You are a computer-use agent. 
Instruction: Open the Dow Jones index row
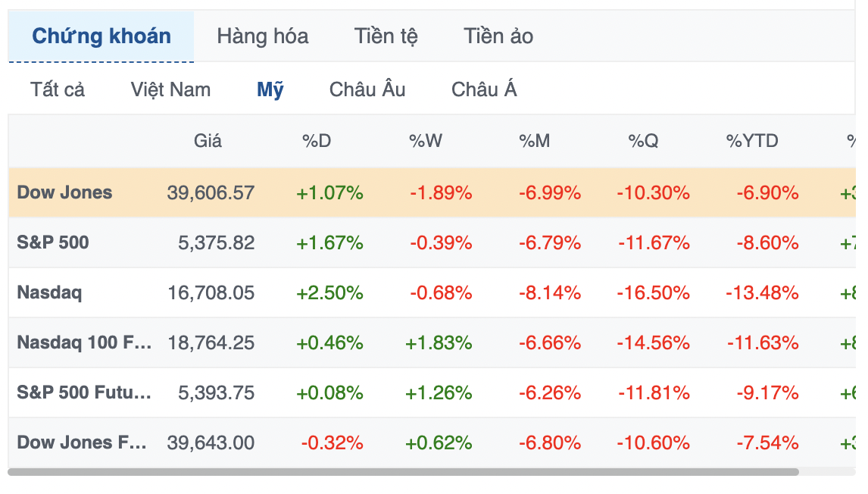[432, 192]
